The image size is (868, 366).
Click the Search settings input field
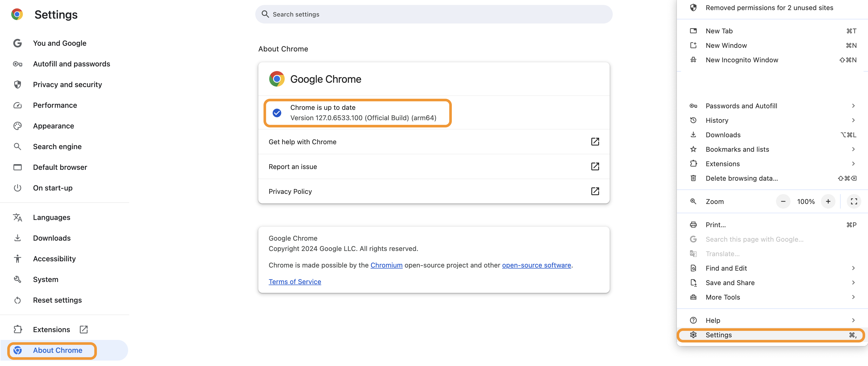tap(434, 14)
